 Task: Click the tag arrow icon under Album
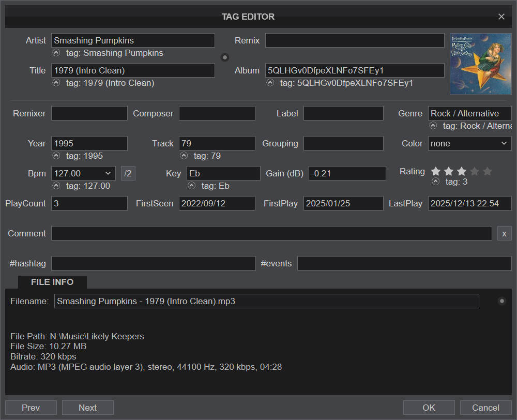[270, 83]
